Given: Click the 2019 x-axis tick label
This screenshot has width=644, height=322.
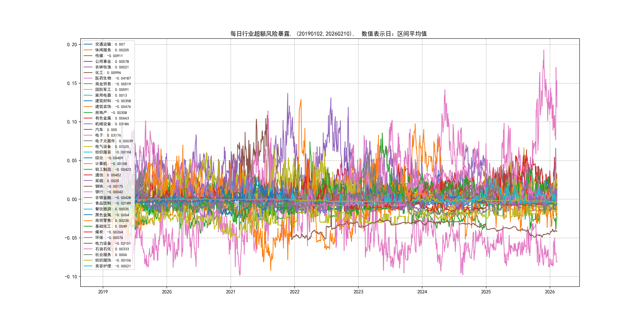Looking at the screenshot, I should coord(103,292).
